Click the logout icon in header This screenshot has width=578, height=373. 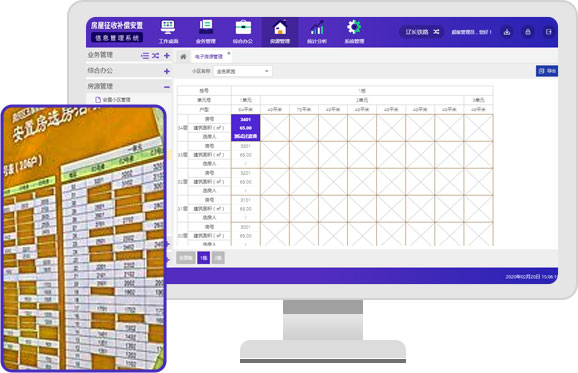tap(549, 32)
